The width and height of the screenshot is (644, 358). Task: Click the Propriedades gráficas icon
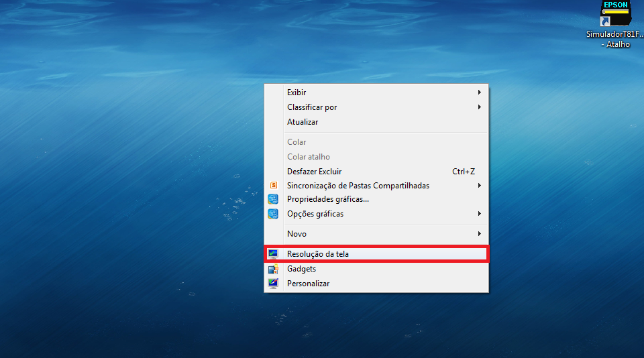click(x=273, y=199)
